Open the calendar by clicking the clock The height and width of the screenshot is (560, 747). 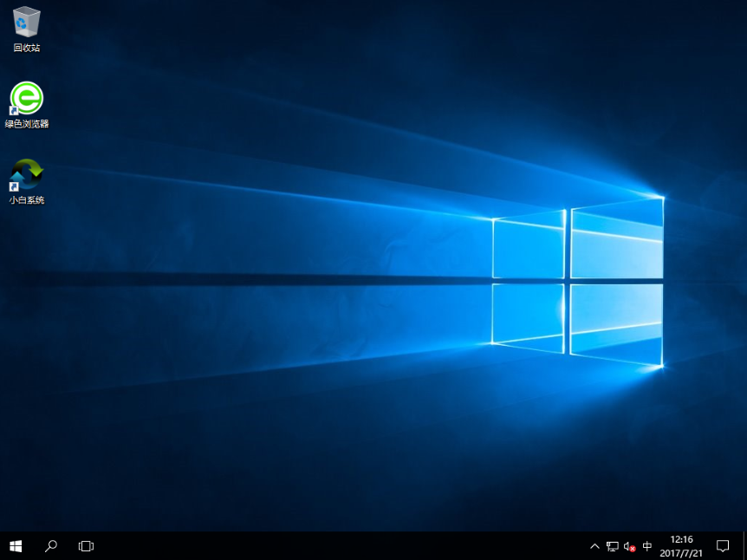coord(681,540)
